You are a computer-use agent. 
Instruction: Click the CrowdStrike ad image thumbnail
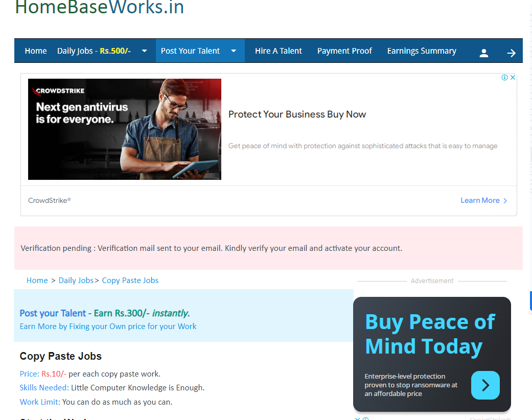coord(125,129)
